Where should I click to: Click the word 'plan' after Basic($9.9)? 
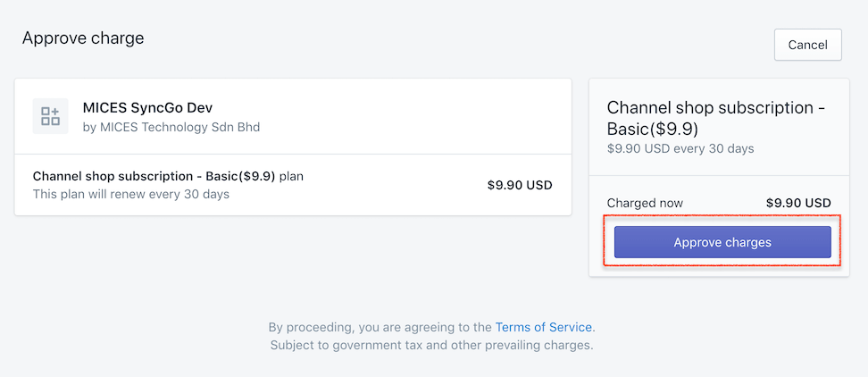tap(291, 176)
